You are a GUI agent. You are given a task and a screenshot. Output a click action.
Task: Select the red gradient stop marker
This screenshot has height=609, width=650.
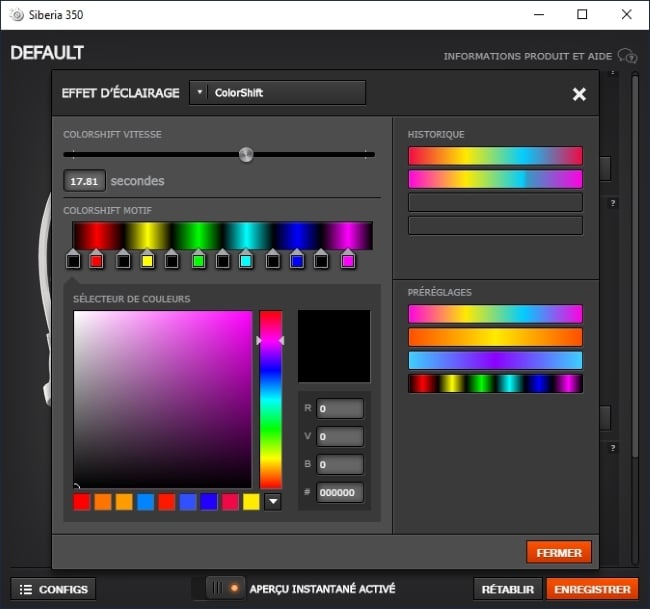(x=96, y=259)
